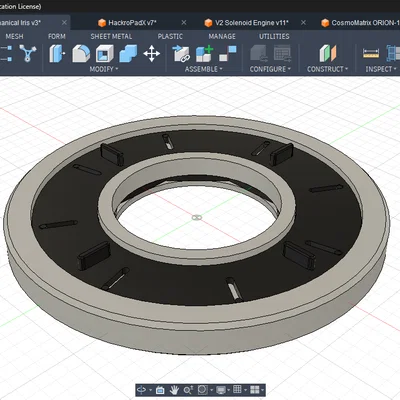Viewport: 400px width, 400px height.
Task: Click the Joint icon with two offset squares
Action: (228, 54)
